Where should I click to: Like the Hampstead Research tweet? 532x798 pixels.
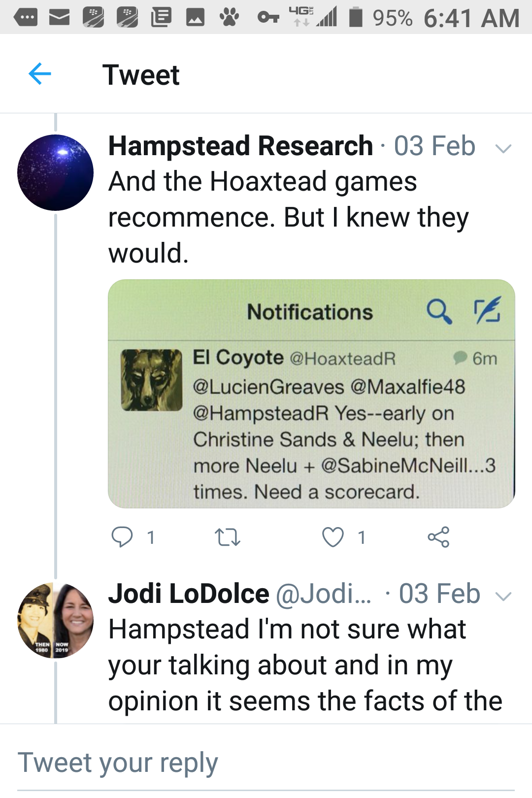(x=333, y=537)
